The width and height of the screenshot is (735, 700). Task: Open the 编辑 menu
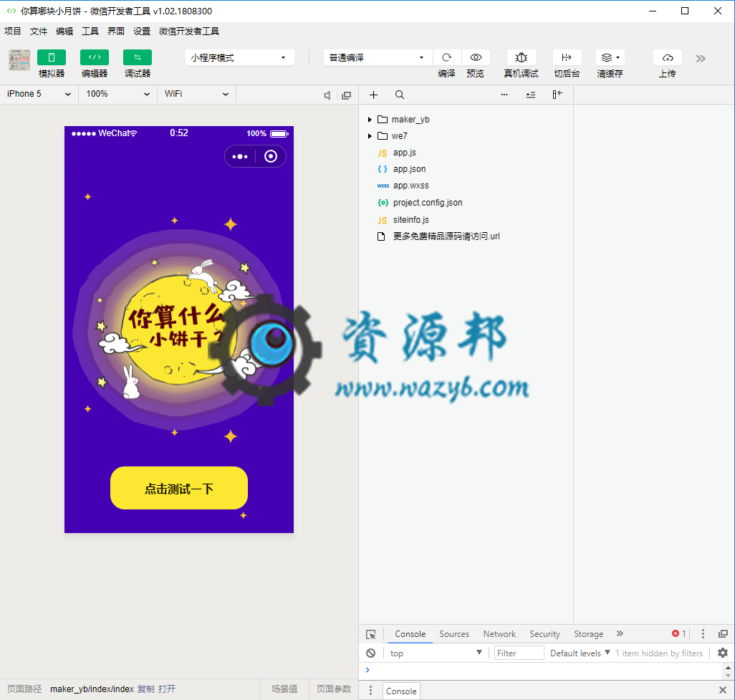[64, 32]
